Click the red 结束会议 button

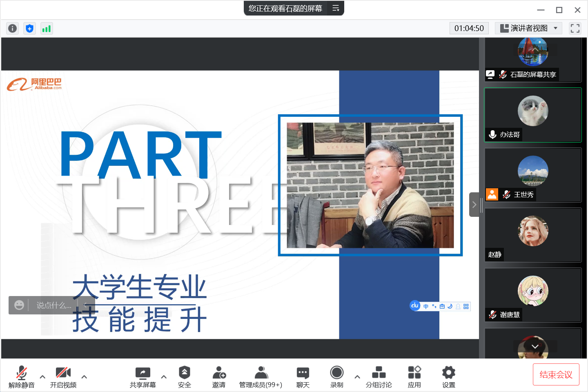click(556, 374)
